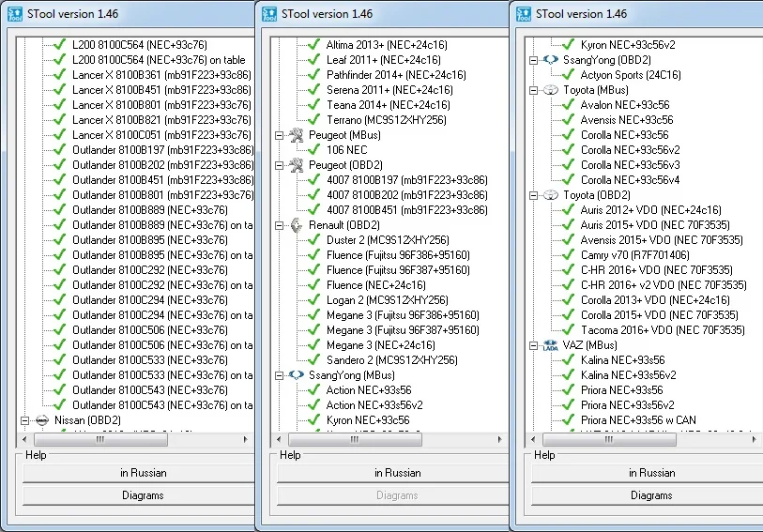
Task: Select '4007 8100B202 (mb91F223+93c86)'
Action: click(x=406, y=195)
